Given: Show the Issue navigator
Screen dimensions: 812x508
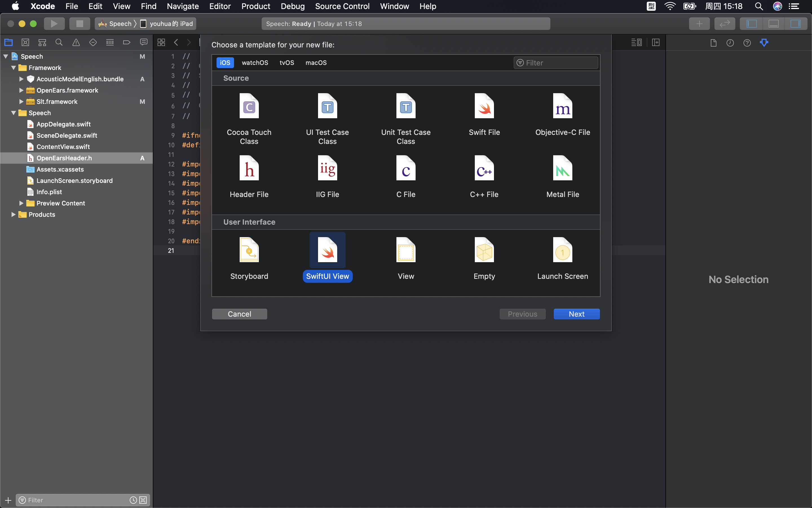Looking at the screenshot, I should coord(76,42).
